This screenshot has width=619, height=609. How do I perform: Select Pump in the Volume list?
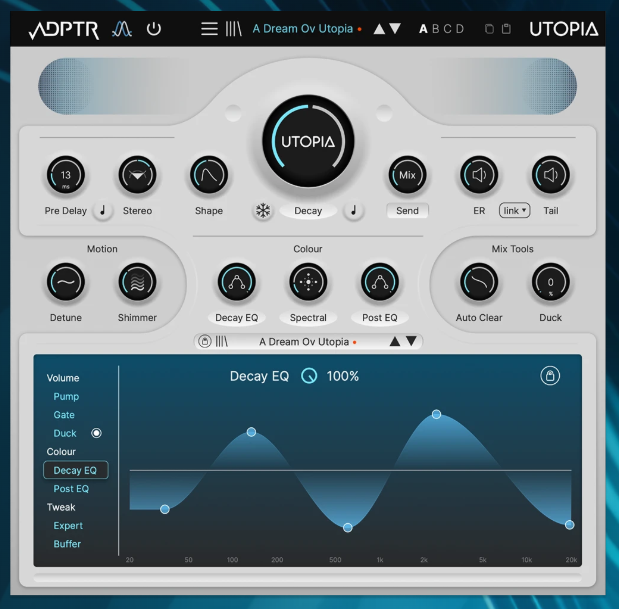(66, 397)
